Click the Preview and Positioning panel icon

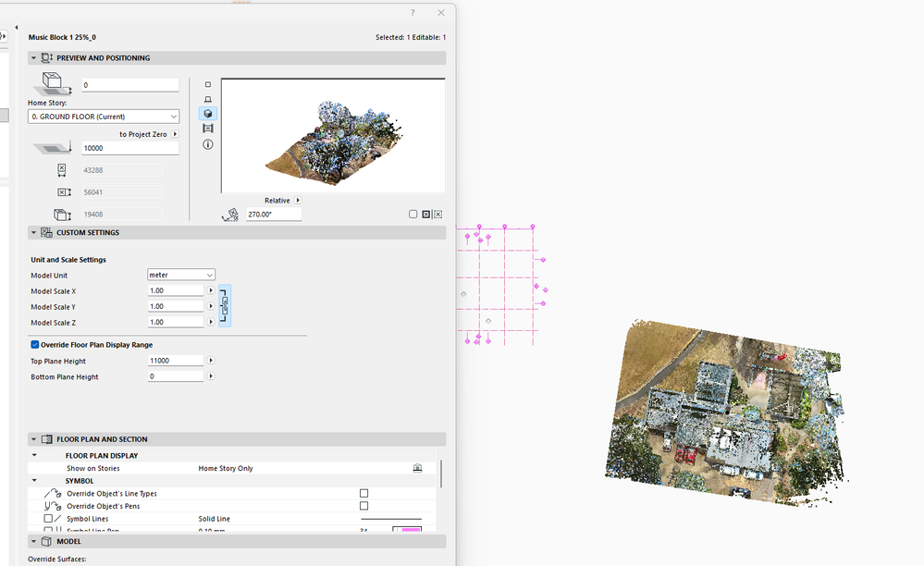46,57
